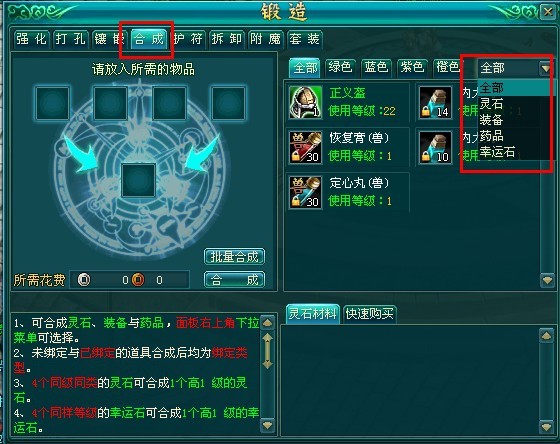Select the potion icon with quantity 10
The width and height of the screenshot is (560, 444).
tap(435, 147)
